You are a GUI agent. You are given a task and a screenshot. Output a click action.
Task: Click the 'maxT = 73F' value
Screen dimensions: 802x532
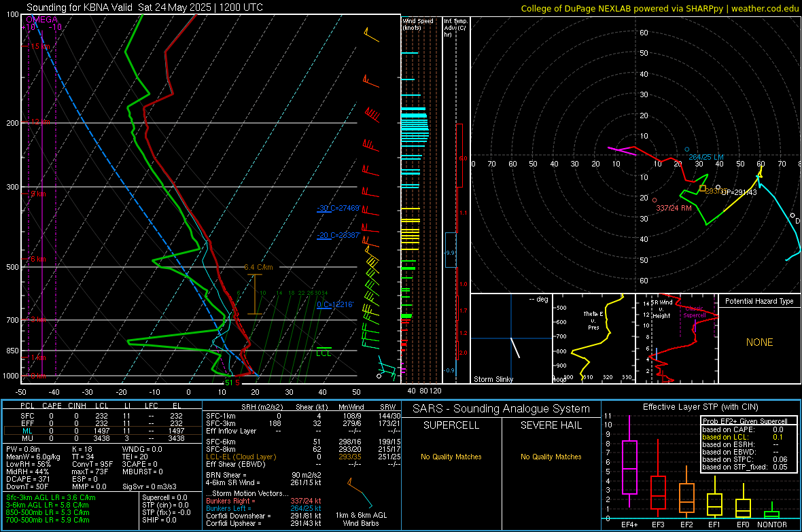pyautogui.click(x=90, y=472)
